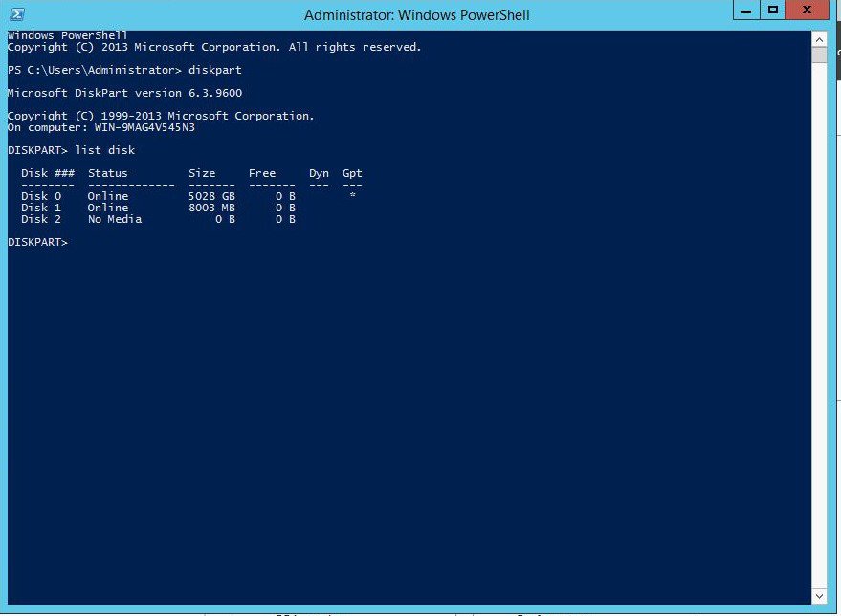
Task: Click the window title bar text
Action: tap(416, 15)
